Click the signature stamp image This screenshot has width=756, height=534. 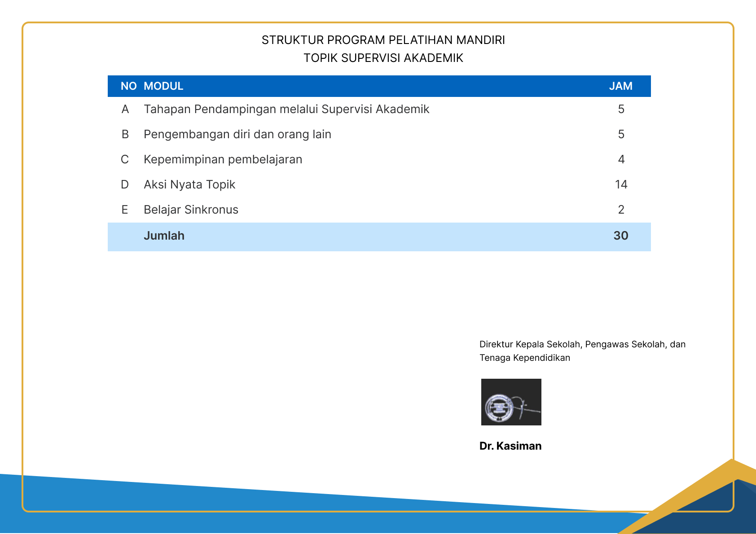click(x=511, y=402)
